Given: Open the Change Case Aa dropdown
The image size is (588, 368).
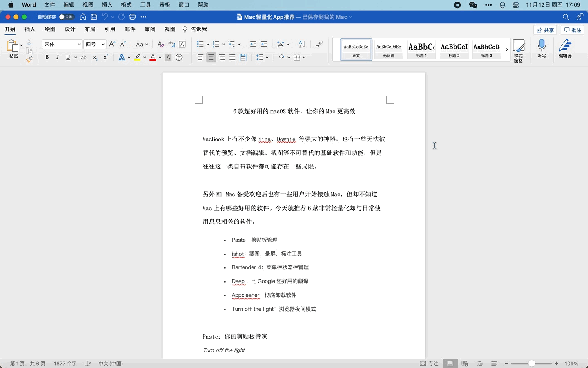Looking at the screenshot, I should [142, 44].
